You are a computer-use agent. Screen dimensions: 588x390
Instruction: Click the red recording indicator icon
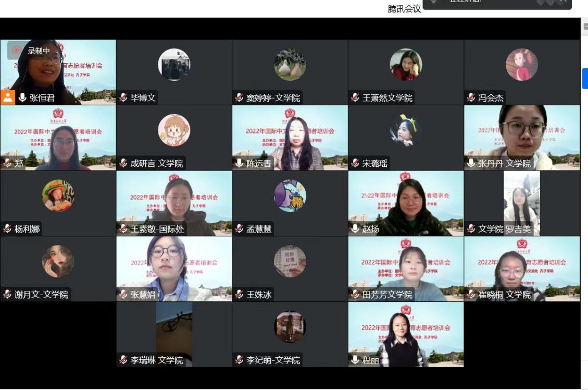click(x=17, y=51)
